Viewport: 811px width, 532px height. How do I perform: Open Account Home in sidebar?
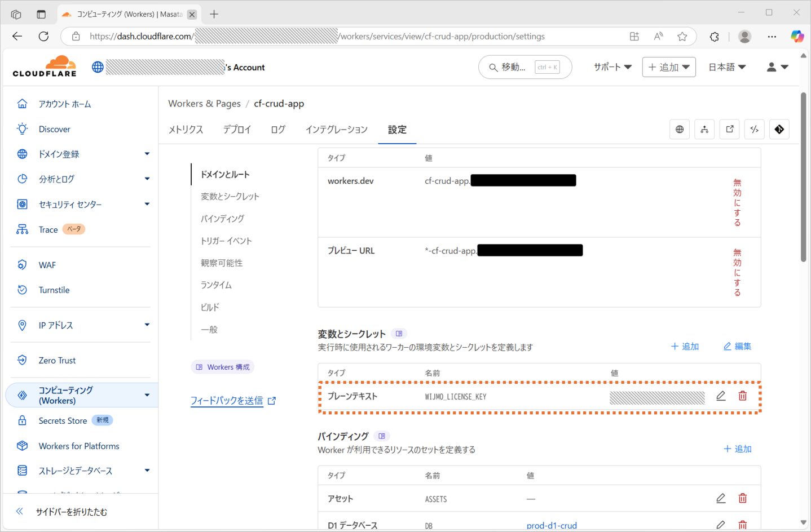[64, 104]
